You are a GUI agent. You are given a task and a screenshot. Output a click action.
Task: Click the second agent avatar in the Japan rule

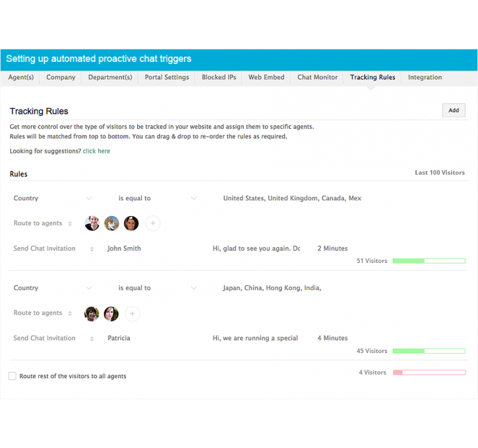pos(111,314)
